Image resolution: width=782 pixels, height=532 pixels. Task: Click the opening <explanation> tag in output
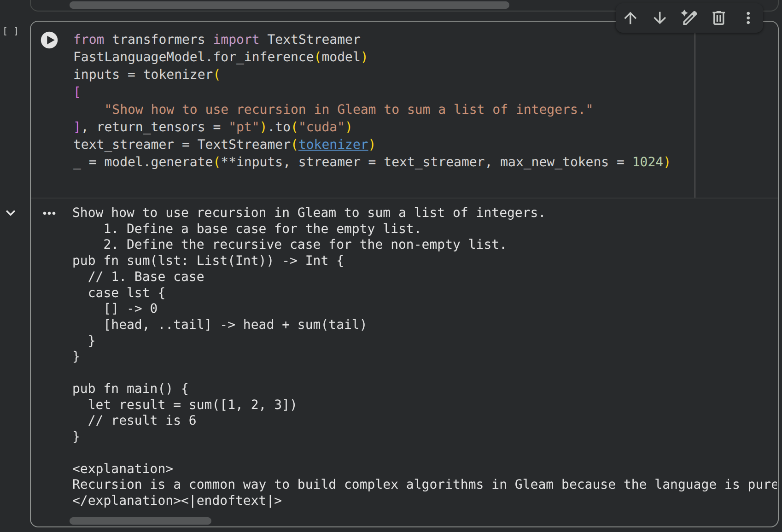pyautogui.click(x=123, y=469)
